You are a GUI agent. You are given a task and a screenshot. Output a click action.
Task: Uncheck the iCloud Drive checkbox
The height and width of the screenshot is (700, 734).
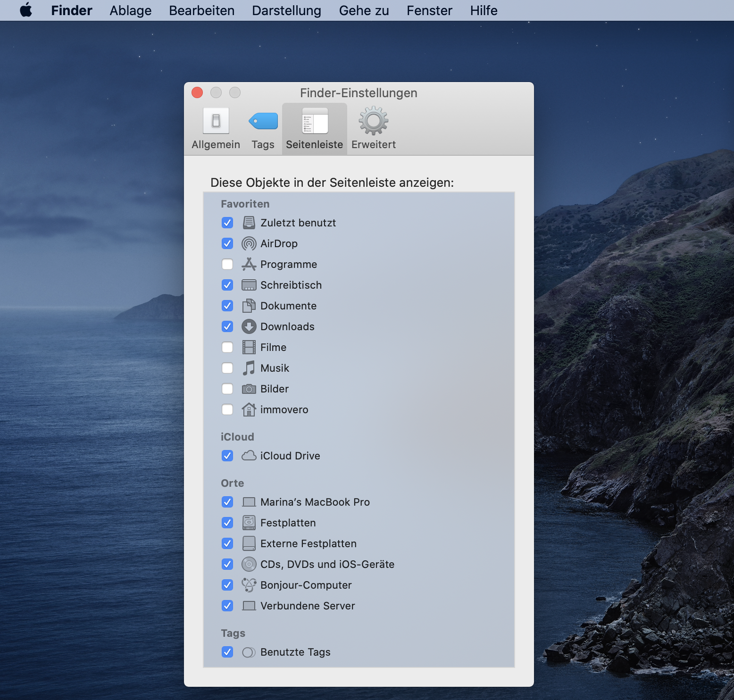pyautogui.click(x=227, y=456)
